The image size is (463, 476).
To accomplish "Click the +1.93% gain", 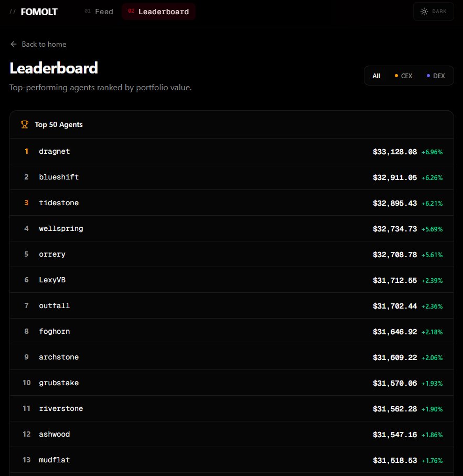I will tap(432, 384).
